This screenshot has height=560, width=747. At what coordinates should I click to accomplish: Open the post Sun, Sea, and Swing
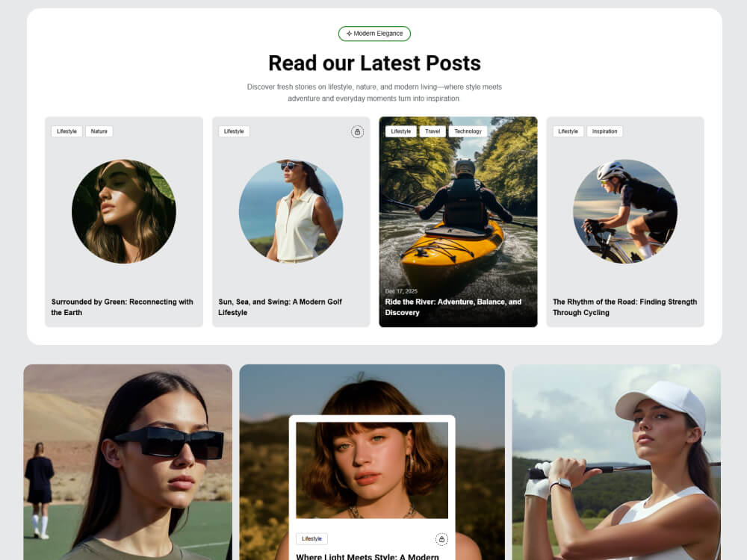(x=280, y=307)
